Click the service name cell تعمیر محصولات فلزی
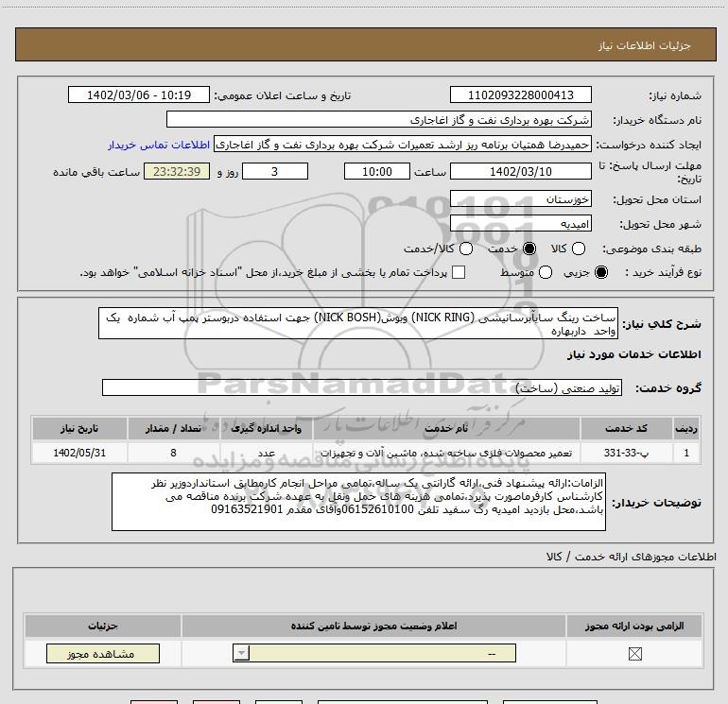 [x=446, y=453]
